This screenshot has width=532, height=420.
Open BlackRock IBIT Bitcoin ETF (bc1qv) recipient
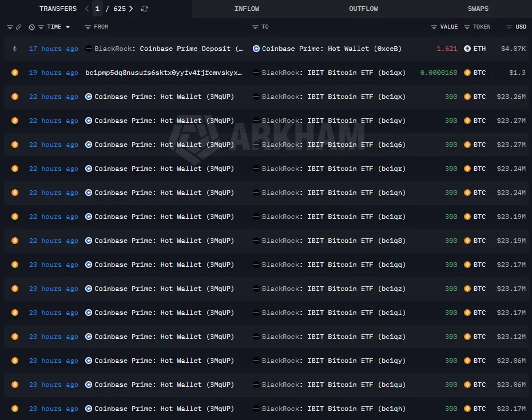[334, 121]
